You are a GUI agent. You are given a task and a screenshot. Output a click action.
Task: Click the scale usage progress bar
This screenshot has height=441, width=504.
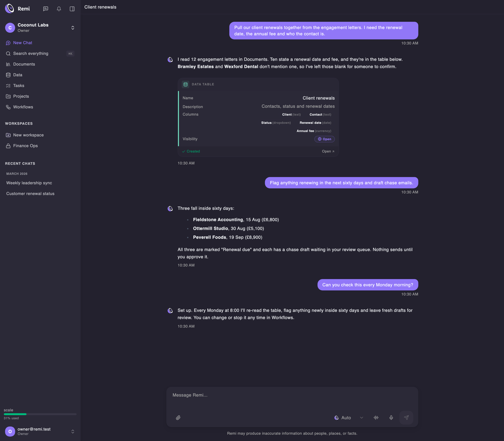point(40,414)
